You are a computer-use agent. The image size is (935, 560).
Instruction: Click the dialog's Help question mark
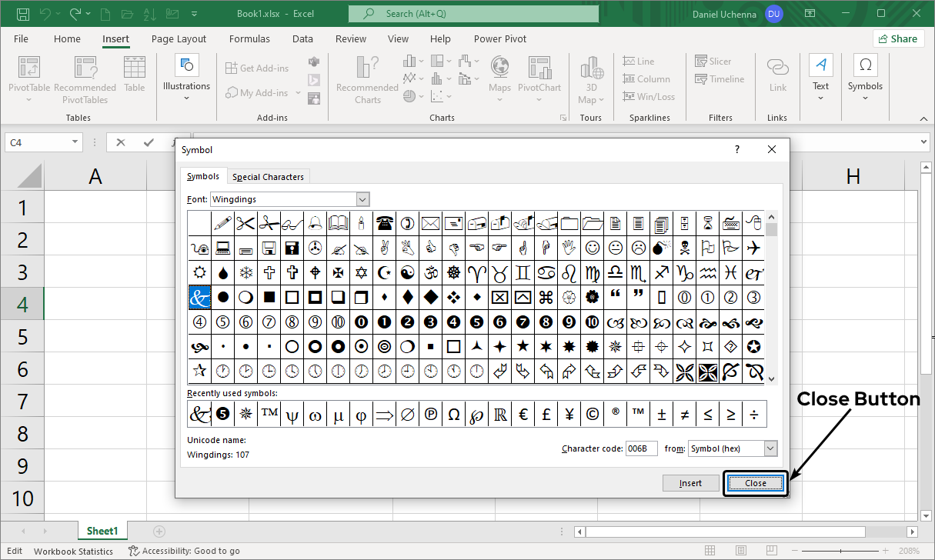coord(736,150)
